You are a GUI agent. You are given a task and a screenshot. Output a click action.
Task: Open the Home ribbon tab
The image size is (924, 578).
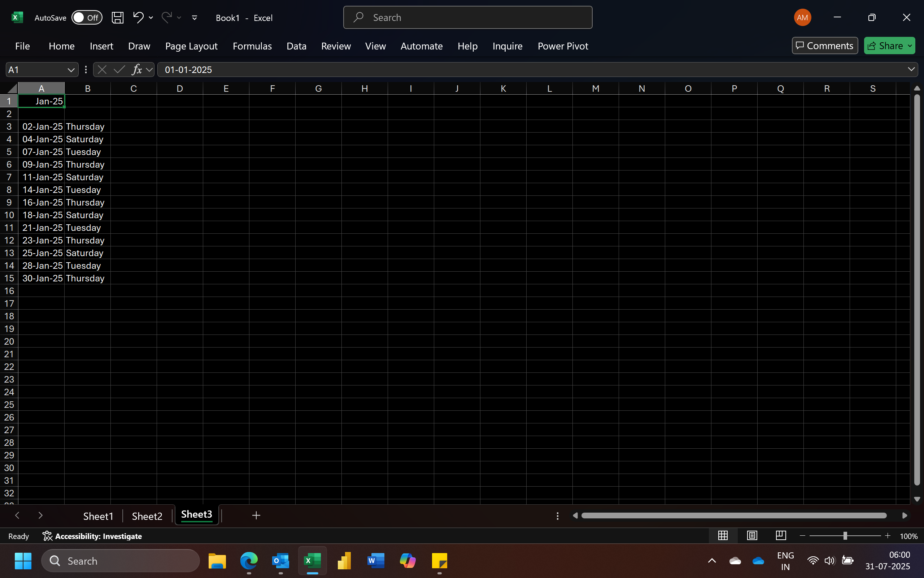tap(61, 46)
